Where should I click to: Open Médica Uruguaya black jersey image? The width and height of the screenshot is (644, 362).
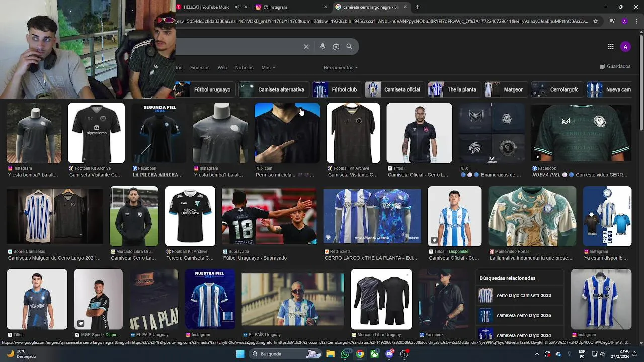tap(190, 216)
